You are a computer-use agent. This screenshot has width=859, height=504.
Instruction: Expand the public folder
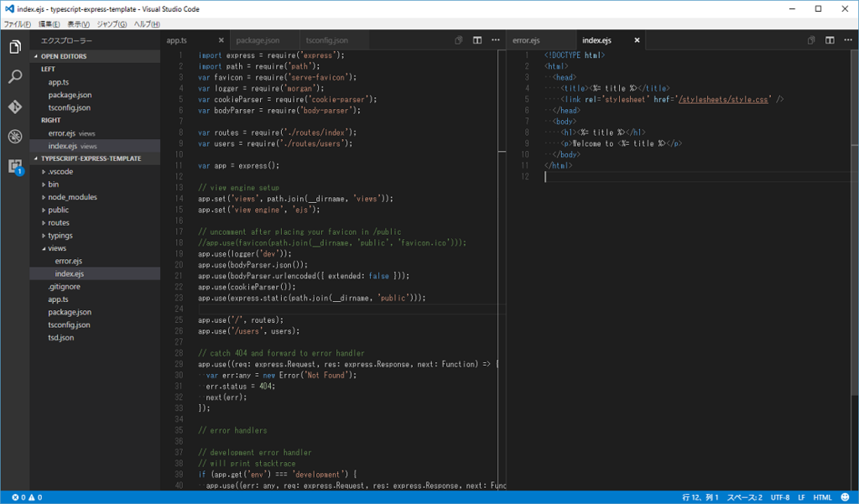click(95, 210)
